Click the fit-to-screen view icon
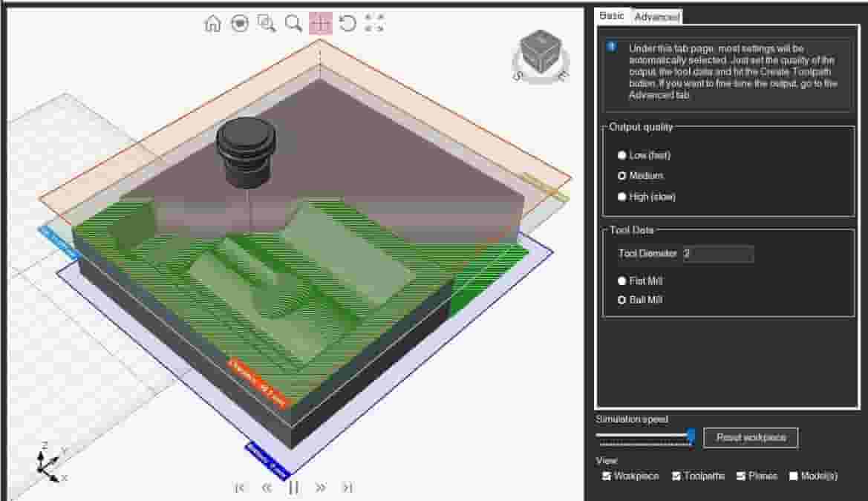868x501 pixels. click(x=375, y=23)
